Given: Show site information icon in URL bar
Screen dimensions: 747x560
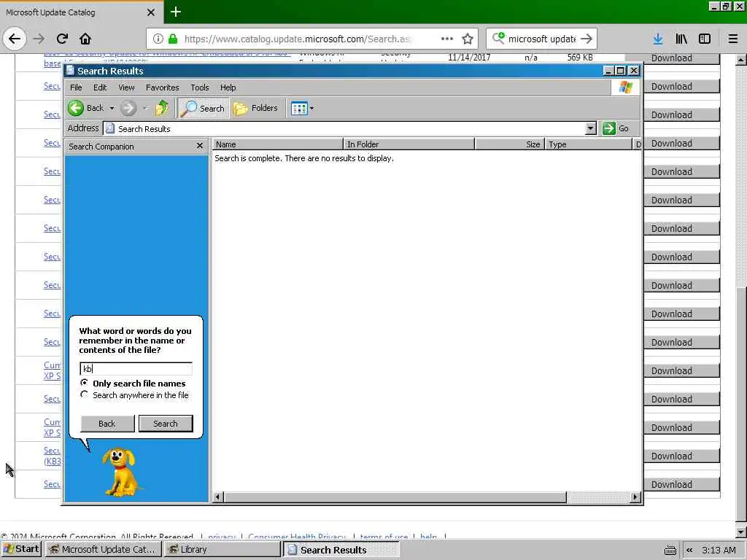Looking at the screenshot, I should click(158, 39).
